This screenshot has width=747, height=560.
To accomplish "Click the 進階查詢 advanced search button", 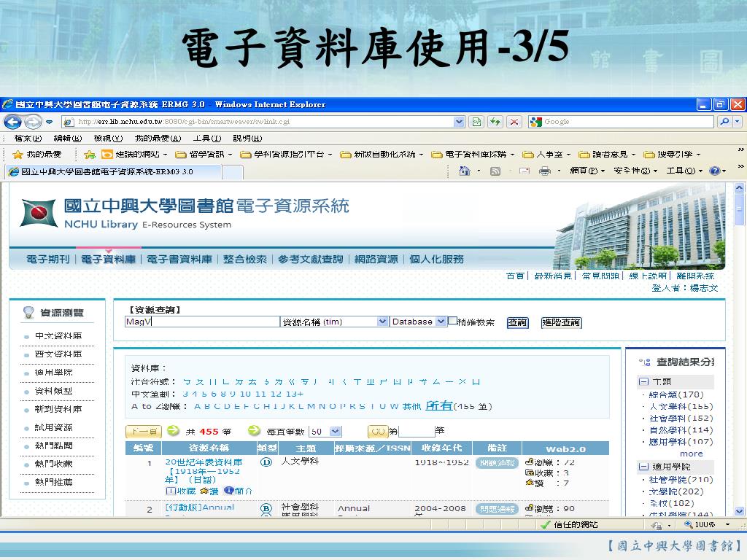I will (x=562, y=322).
